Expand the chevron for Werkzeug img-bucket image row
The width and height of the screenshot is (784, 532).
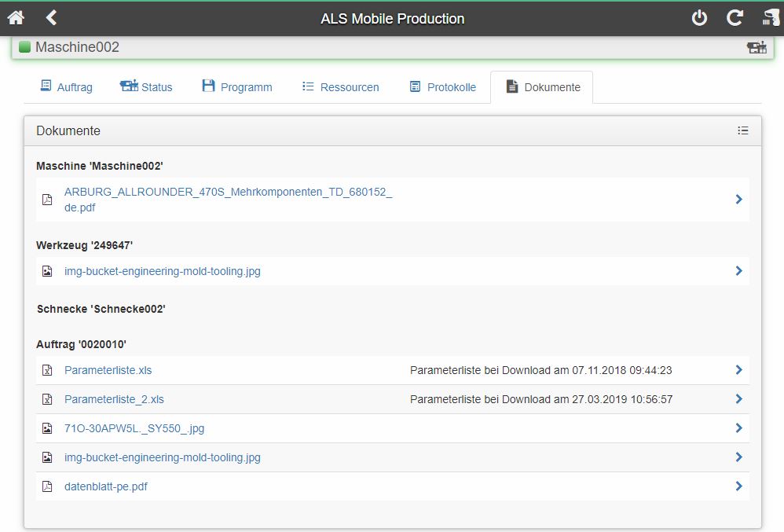739,271
